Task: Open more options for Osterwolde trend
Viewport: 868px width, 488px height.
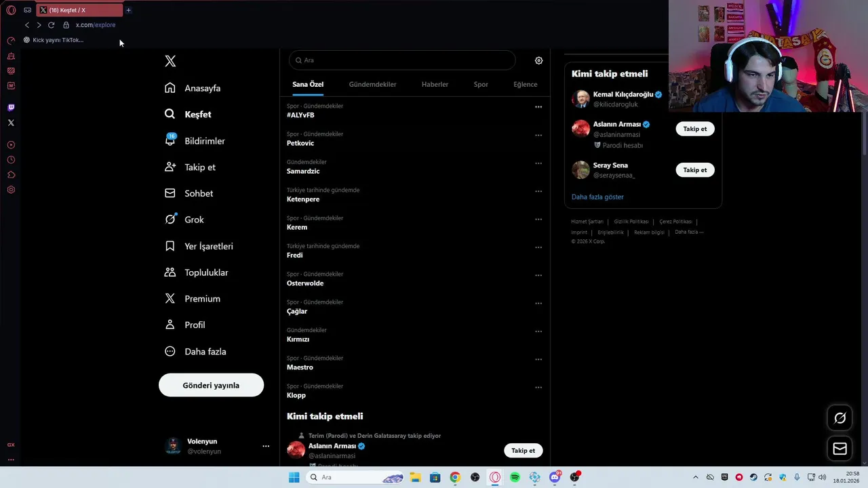Action: [538, 275]
